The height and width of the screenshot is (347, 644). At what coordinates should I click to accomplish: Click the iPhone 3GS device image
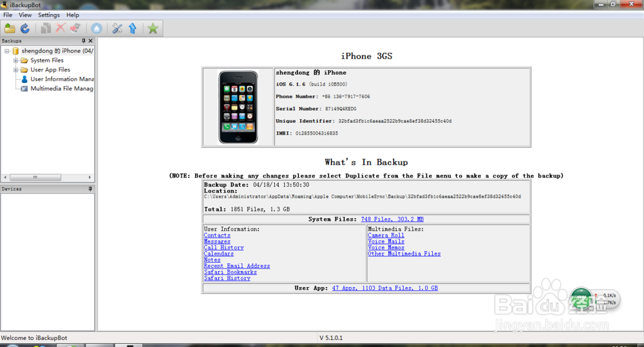tap(238, 107)
